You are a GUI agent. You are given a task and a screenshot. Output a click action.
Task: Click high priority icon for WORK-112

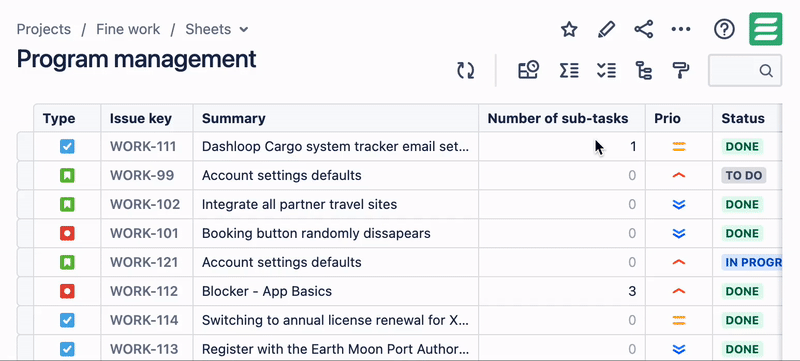click(679, 291)
